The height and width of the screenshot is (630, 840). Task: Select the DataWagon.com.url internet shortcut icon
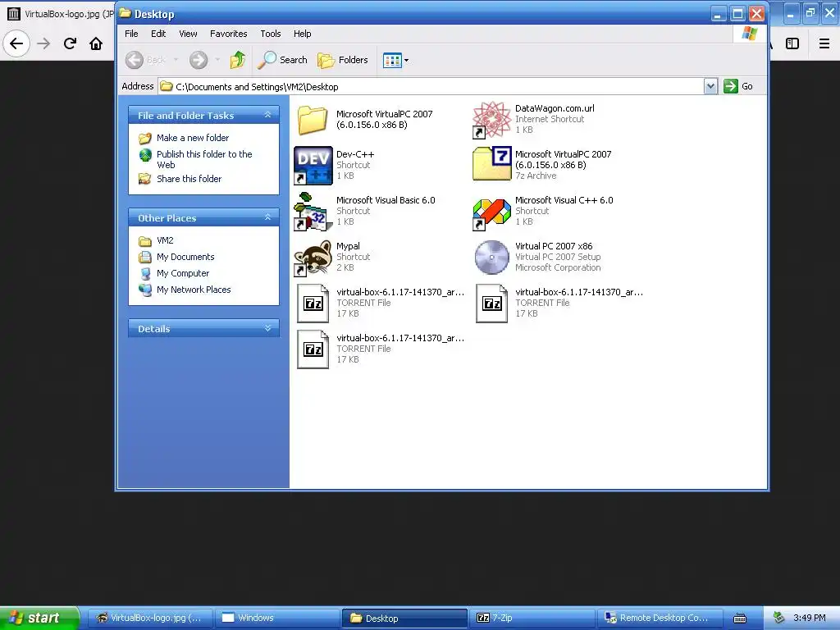[492, 120]
